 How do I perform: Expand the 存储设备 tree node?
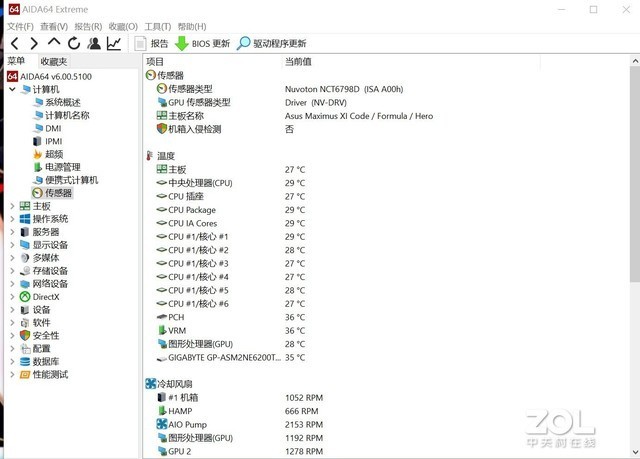[12, 271]
